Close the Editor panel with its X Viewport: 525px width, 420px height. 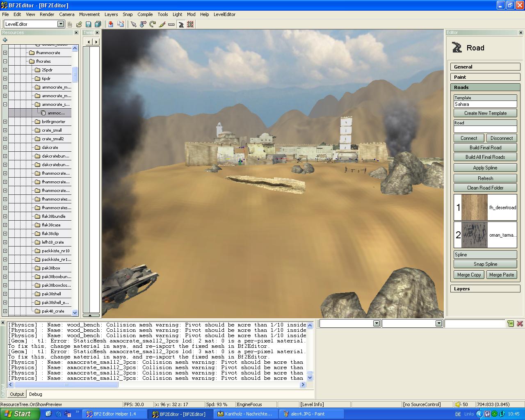(x=521, y=32)
